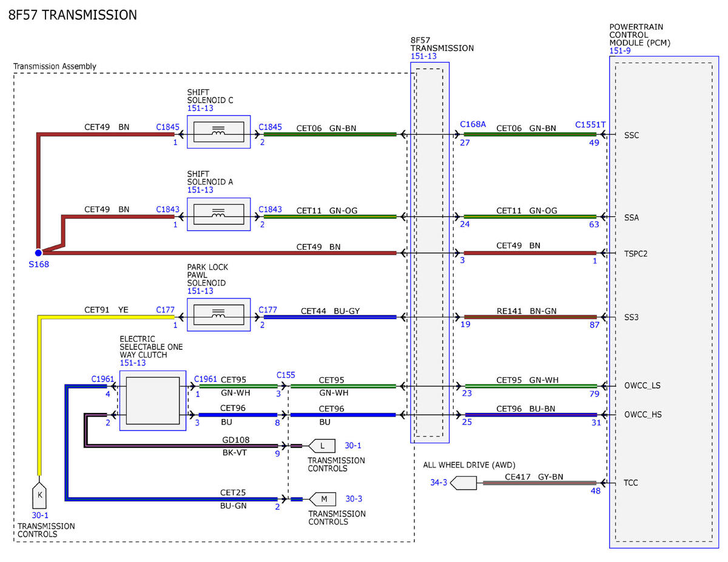Open the 151-13 link under Shift Solenoid A
This screenshot has height=562, width=728.
click(x=200, y=190)
